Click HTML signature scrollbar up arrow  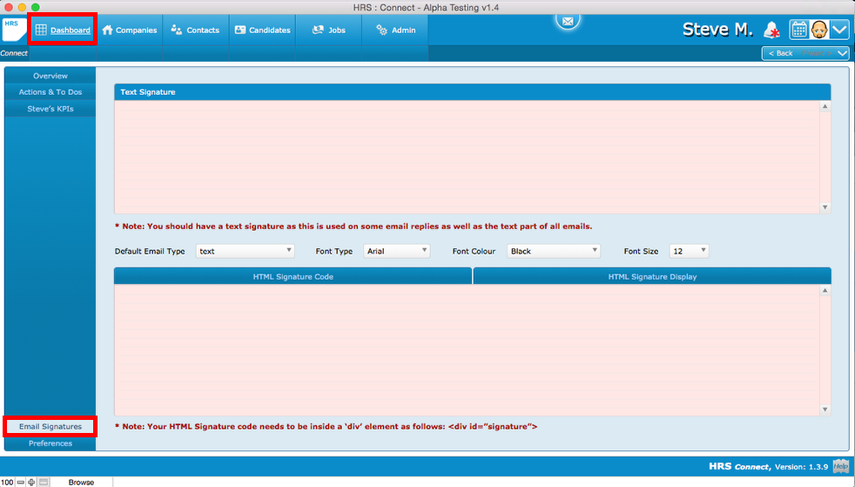(825, 291)
